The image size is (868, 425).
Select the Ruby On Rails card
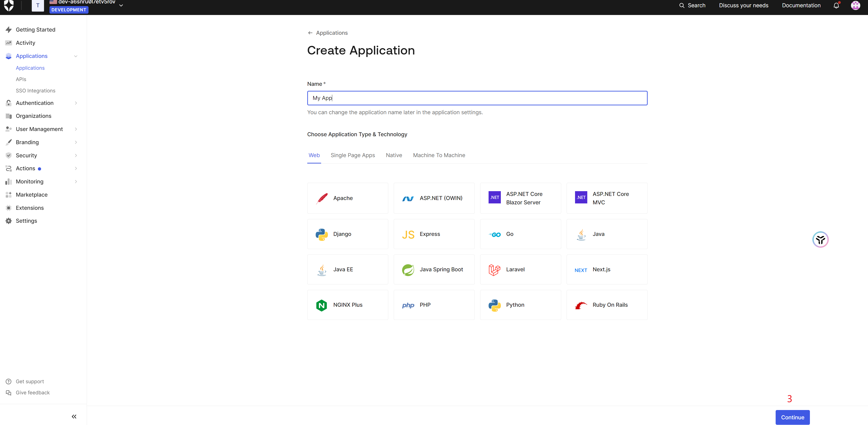point(607,305)
